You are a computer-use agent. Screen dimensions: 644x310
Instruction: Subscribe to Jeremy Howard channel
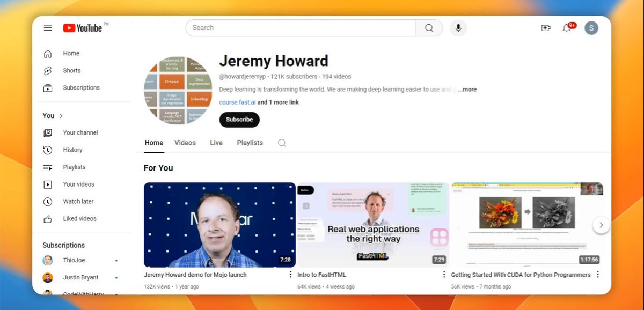239,120
